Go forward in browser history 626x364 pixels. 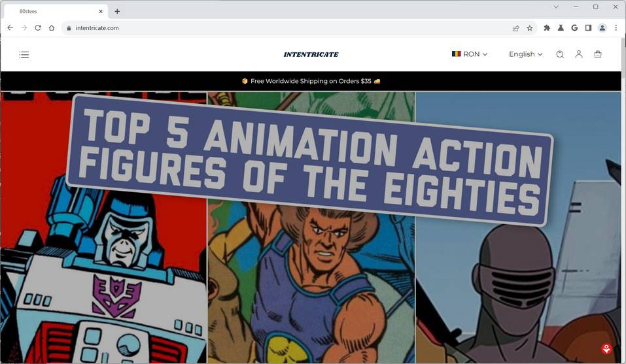24,28
